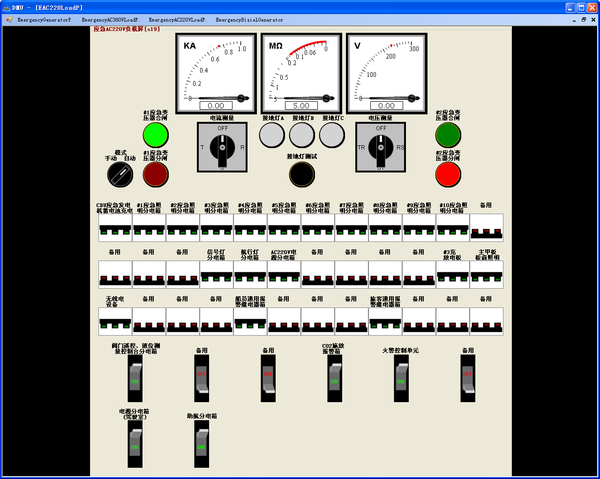Turn the 电压测量 OFF/TR/RS selector knob
This screenshot has width=600, height=479.
click(x=380, y=149)
